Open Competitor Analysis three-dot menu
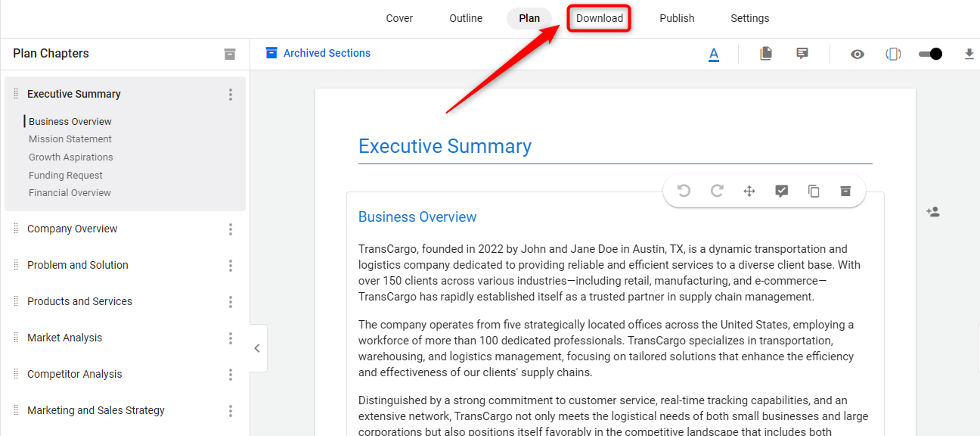980x436 pixels. tap(231, 375)
